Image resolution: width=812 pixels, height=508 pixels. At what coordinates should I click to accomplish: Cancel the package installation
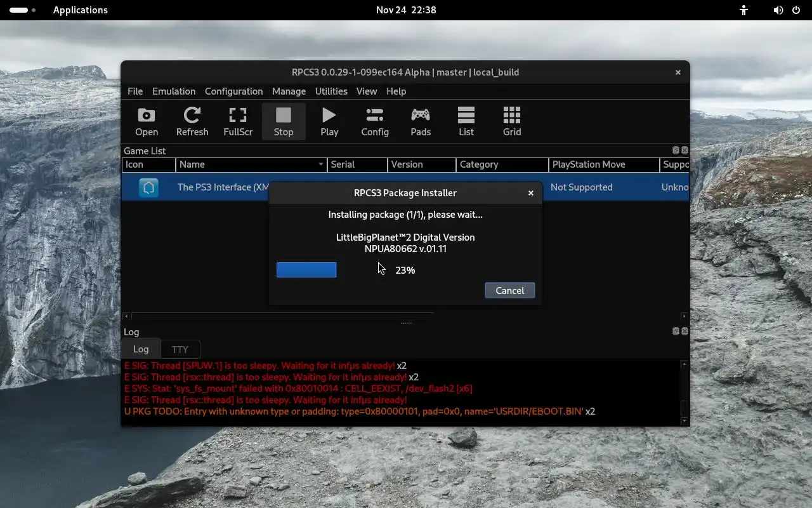pyautogui.click(x=510, y=291)
